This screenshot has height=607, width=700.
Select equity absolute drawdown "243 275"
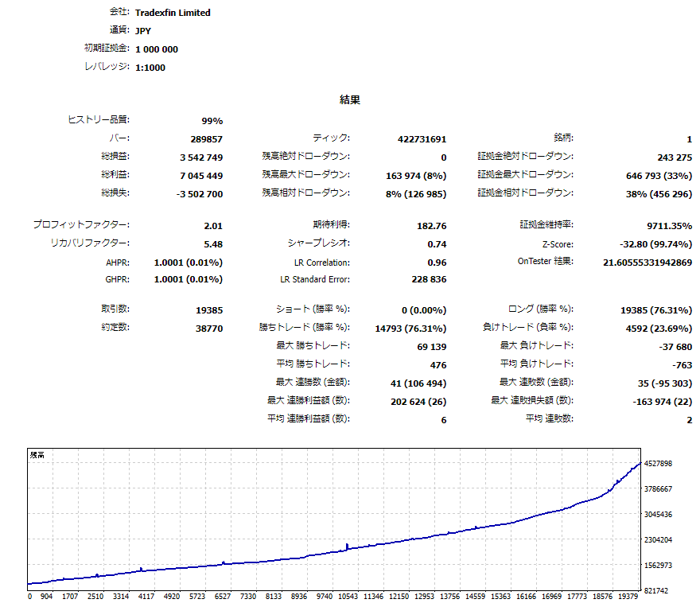tap(675, 158)
